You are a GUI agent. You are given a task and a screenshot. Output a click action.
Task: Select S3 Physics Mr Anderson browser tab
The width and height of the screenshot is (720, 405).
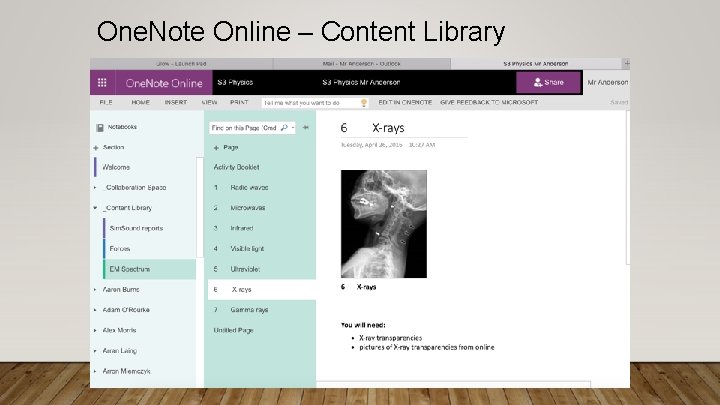click(536, 64)
